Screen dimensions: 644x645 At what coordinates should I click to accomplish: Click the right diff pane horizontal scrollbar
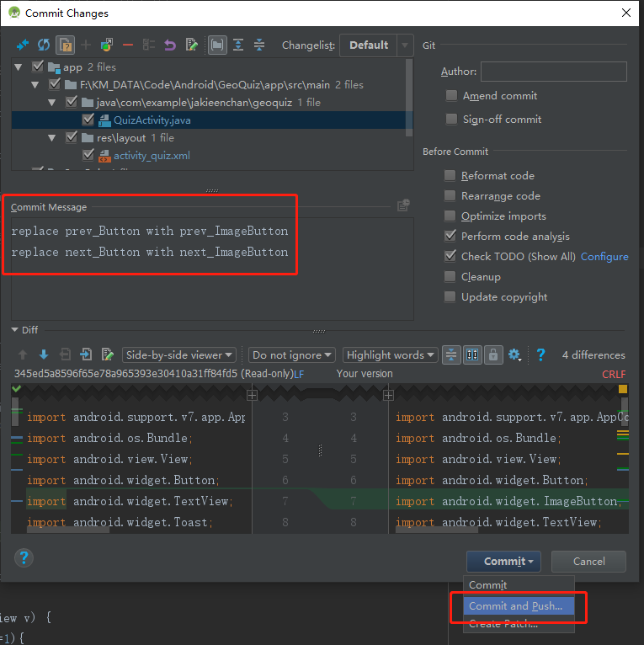(x=437, y=530)
